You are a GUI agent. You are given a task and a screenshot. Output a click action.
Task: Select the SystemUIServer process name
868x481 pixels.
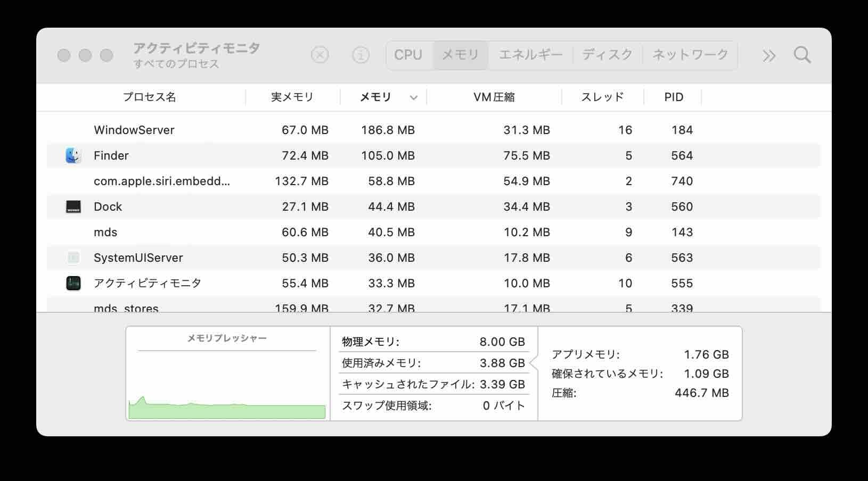click(x=138, y=258)
